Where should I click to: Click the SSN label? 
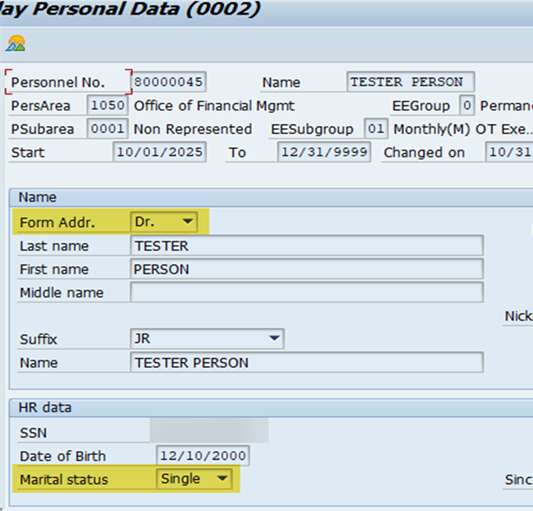pos(33,433)
